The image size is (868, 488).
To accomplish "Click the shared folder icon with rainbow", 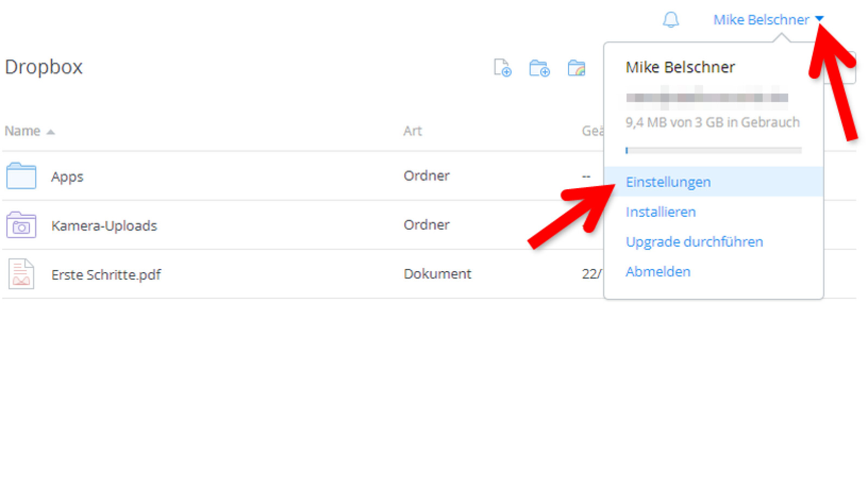I will coord(576,68).
